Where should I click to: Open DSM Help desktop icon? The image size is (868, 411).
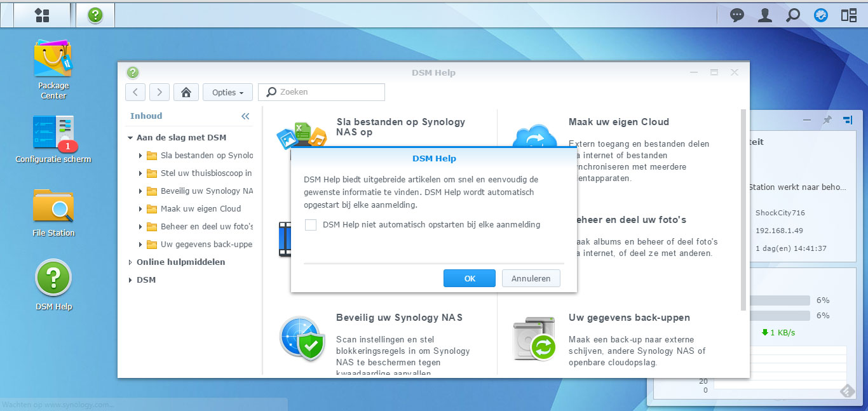(53, 286)
